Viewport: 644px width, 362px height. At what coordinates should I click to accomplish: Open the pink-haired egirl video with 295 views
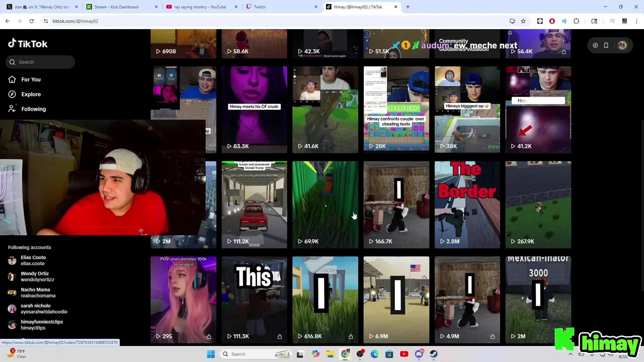coord(183,300)
